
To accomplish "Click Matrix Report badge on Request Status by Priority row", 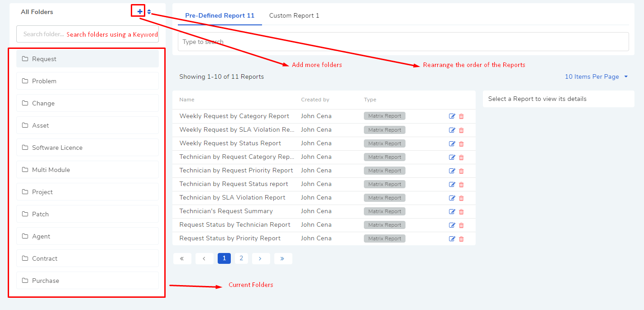I will pos(385,238).
